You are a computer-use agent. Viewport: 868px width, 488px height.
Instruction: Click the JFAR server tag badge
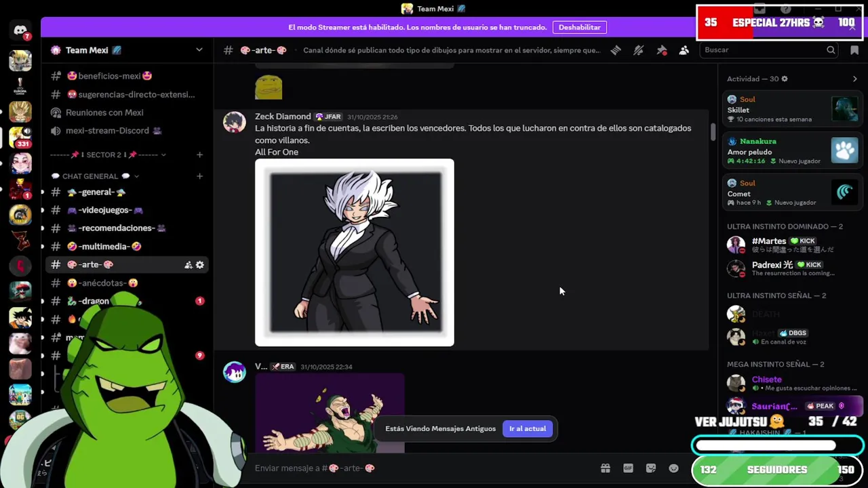tap(329, 117)
